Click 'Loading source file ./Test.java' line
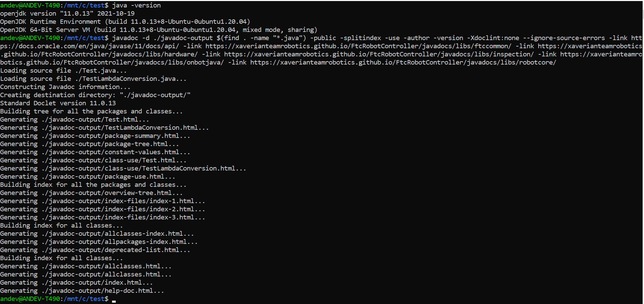 63,71
